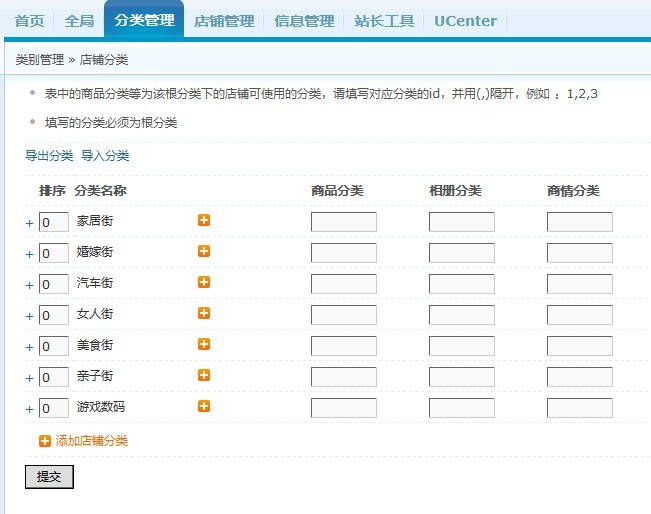Open the 站长工具 tab

(384, 21)
